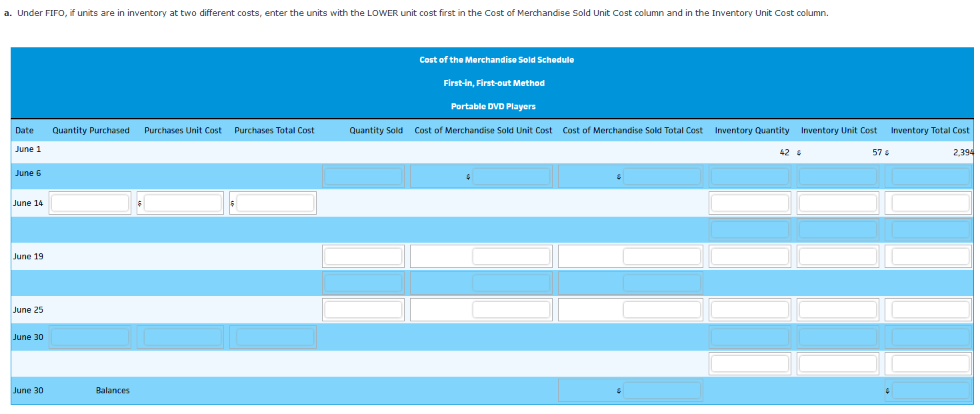Click the June 25 Quantity Sold input field
The width and height of the screenshot is (980, 414).
point(363,309)
